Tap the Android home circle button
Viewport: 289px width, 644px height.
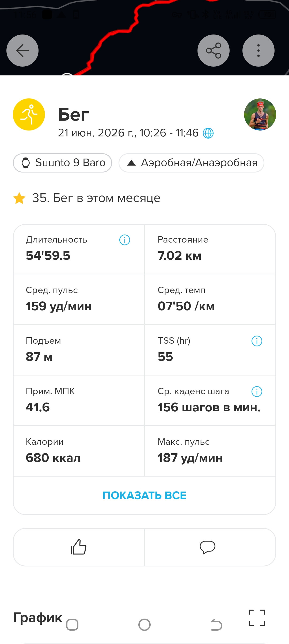(144, 625)
